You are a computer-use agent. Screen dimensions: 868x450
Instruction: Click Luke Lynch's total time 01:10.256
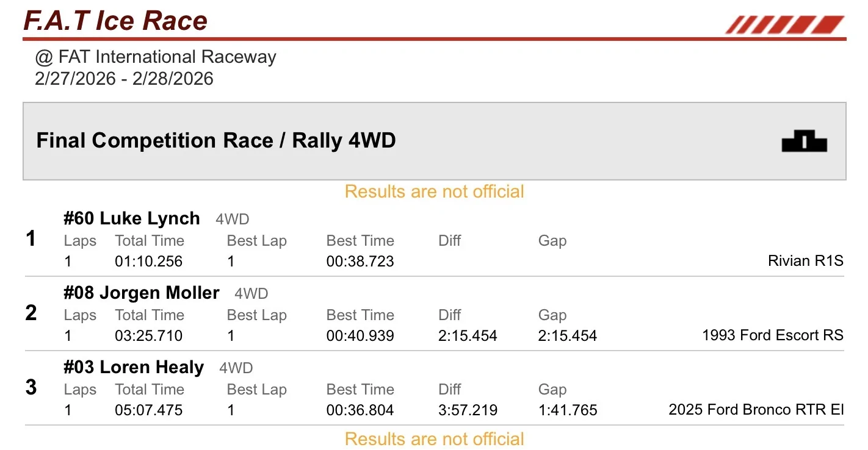click(149, 262)
